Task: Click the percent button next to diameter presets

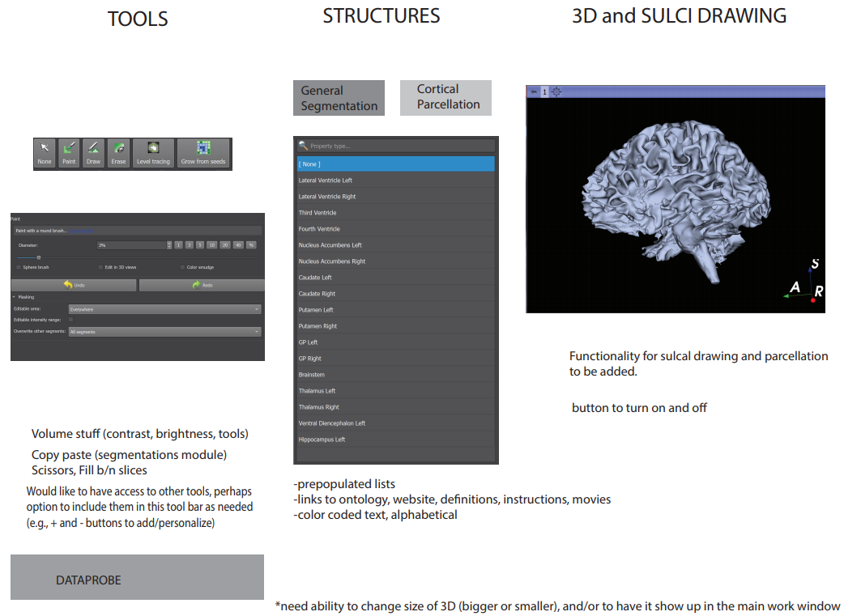Action: (x=251, y=244)
